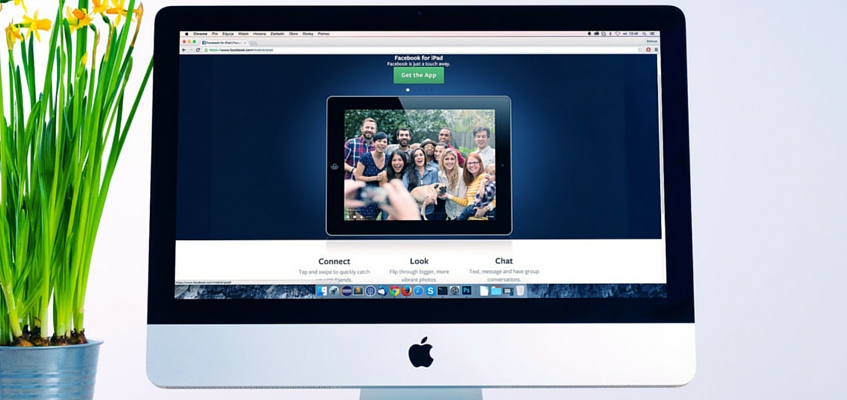Click the Chat heading
The image size is (847, 400).
(504, 261)
